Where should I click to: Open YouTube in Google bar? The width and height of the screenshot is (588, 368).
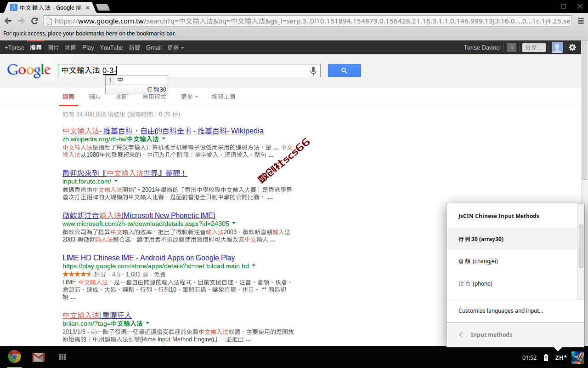(x=112, y=47)
